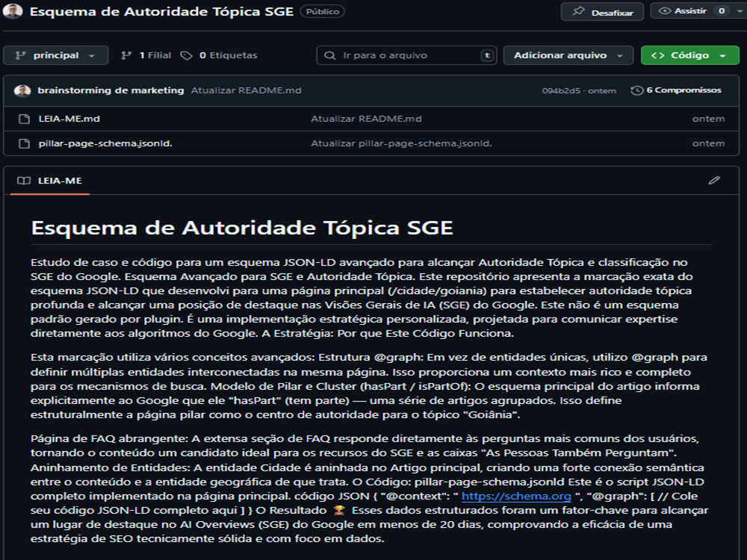
Task: Click the history clock icon by Compromissos
Action: [636, 90]
